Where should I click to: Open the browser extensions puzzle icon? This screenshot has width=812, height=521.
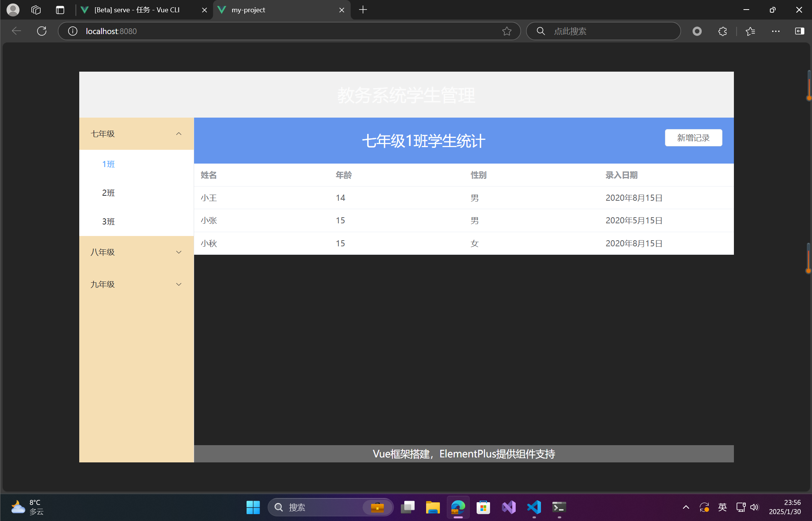pyautogui.click(x=722, y=31)
